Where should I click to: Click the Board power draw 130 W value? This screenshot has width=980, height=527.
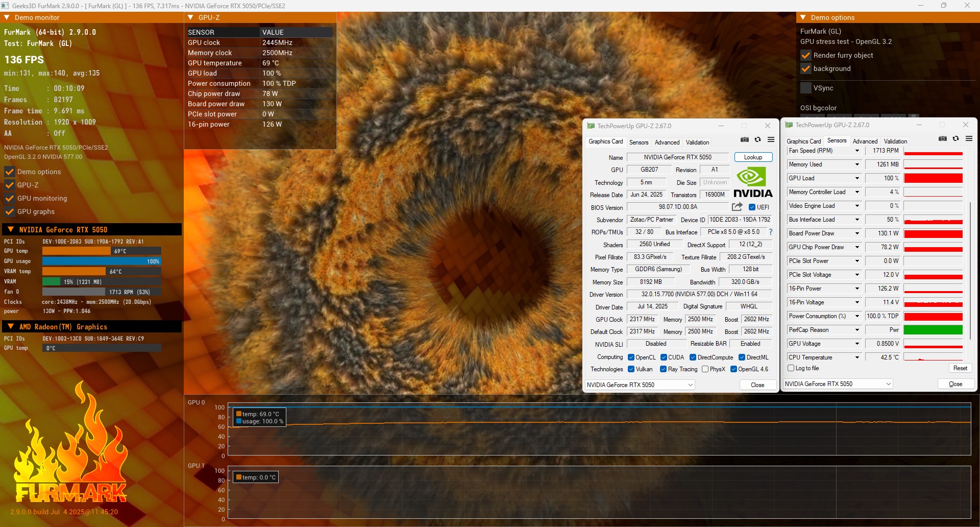272,104
